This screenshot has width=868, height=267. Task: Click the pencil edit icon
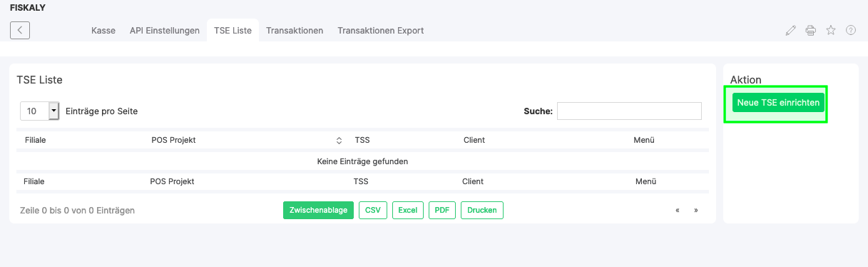click(790, 31)
